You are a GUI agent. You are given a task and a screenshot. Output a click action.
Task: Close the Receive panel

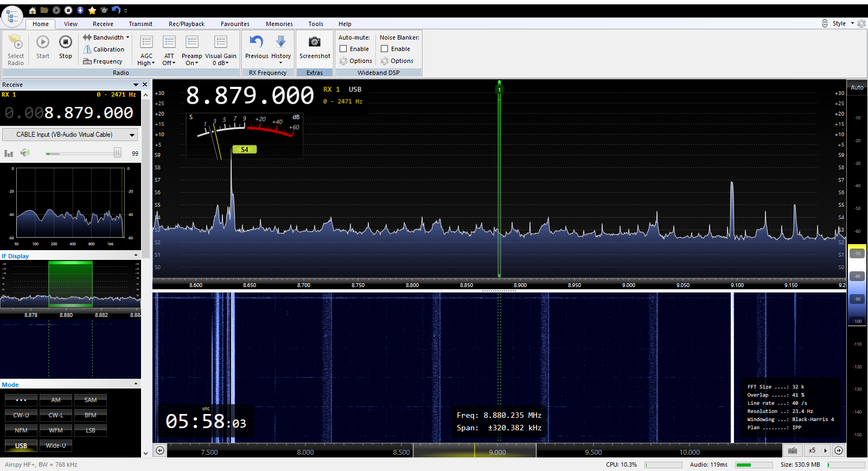(x=145, y=85)
